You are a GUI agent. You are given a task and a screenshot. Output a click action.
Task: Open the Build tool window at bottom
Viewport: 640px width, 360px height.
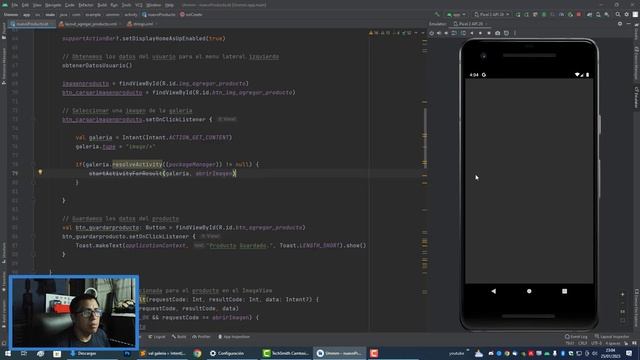pyautogui.click(x=179, y=337)
